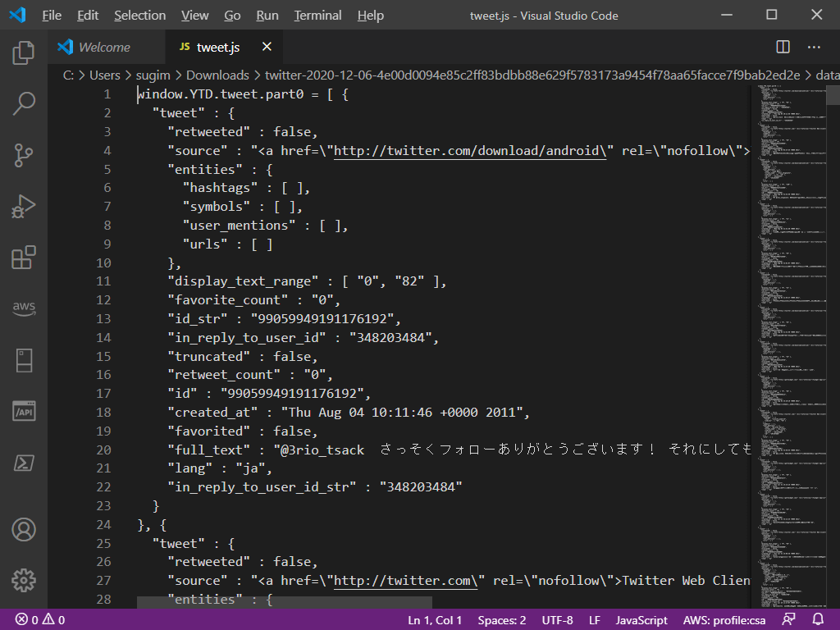Place cursor on "hashtags" on line 6

click(220, 188)
